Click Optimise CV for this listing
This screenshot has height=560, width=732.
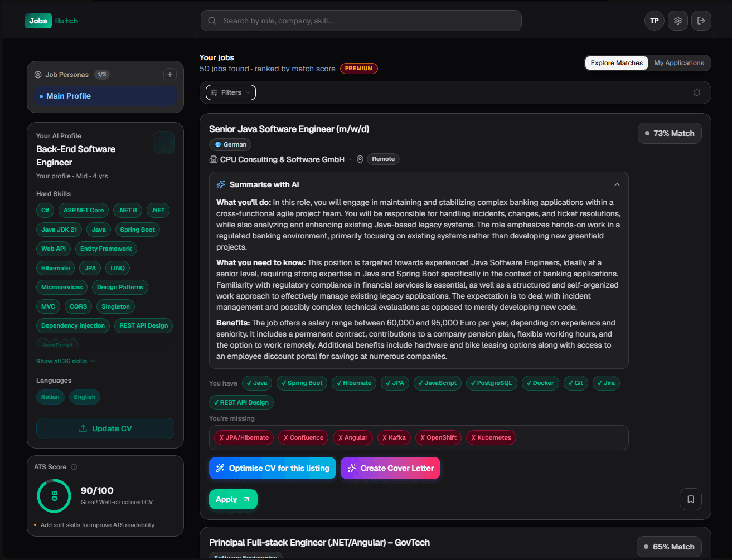point(273,468)
